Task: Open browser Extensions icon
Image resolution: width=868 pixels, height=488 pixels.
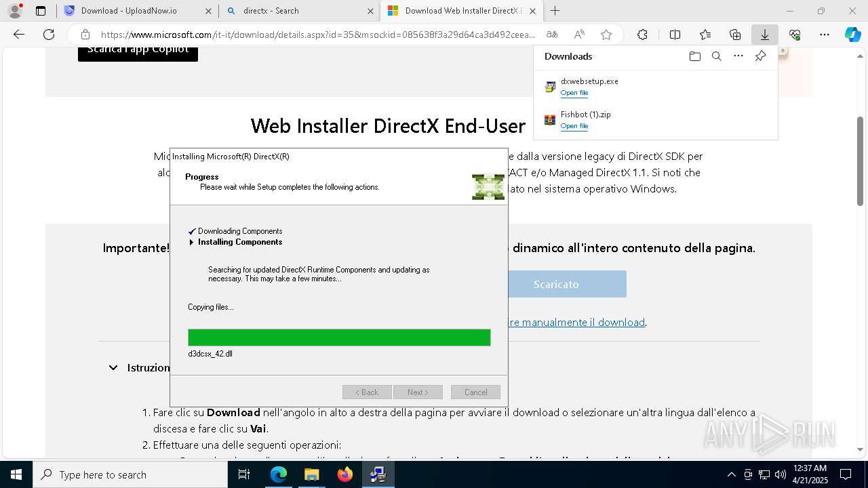Action: 642,35
